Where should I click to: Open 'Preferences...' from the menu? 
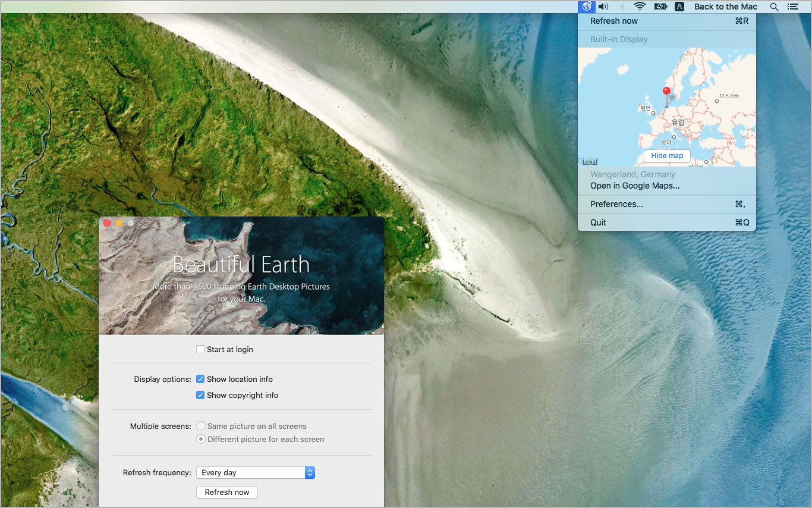pos(667,204)
